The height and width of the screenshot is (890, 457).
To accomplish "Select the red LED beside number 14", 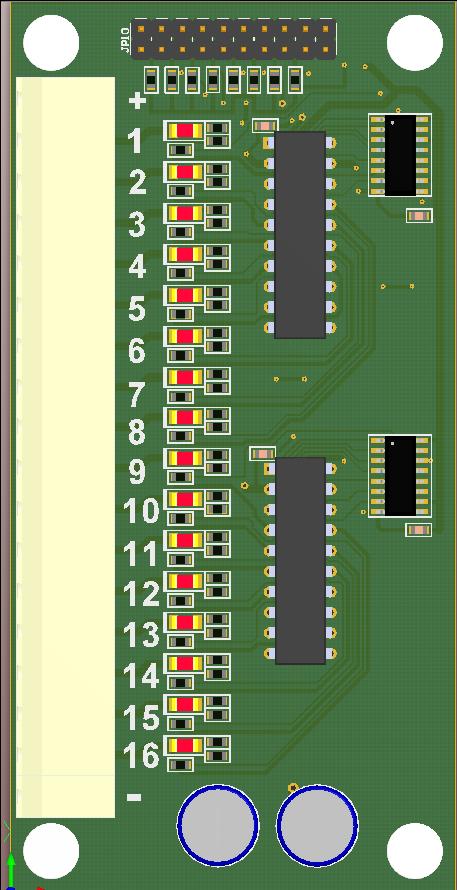I will 186,663.
